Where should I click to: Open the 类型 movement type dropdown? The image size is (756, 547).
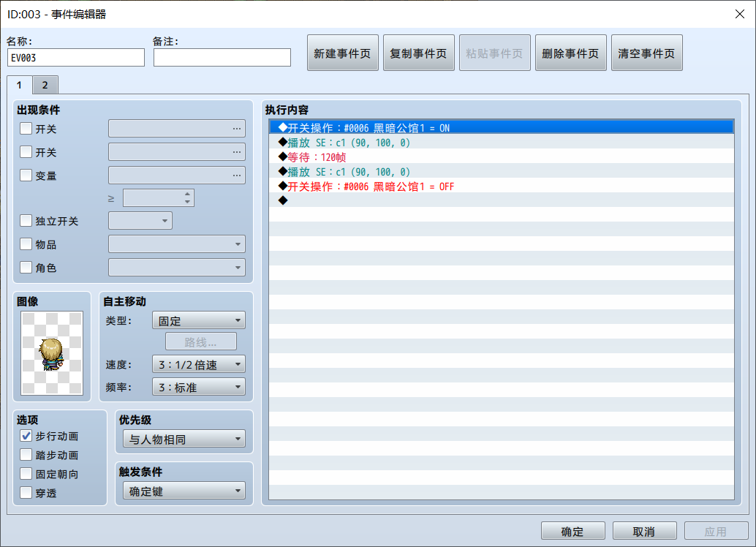[199, 320]
